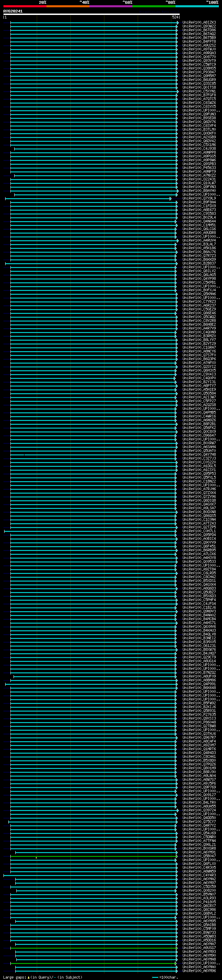Open the UniRef100_Q08770 hit link

pos(199,57)
